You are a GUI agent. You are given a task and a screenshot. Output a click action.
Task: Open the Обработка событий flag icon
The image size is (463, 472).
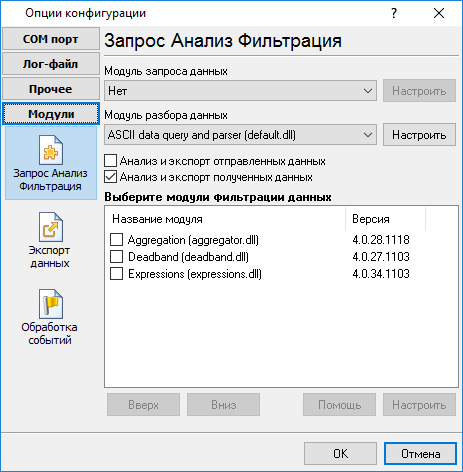coord(51,304)
